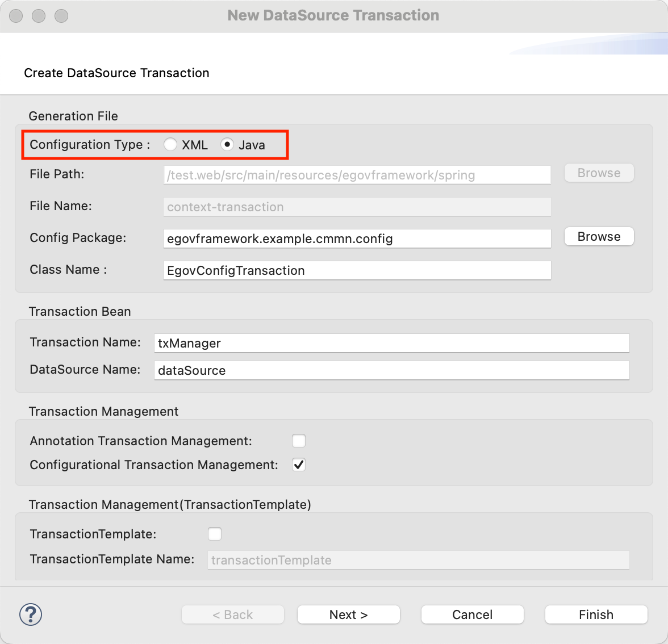Select the XML configuration type radio

[170, 145]
